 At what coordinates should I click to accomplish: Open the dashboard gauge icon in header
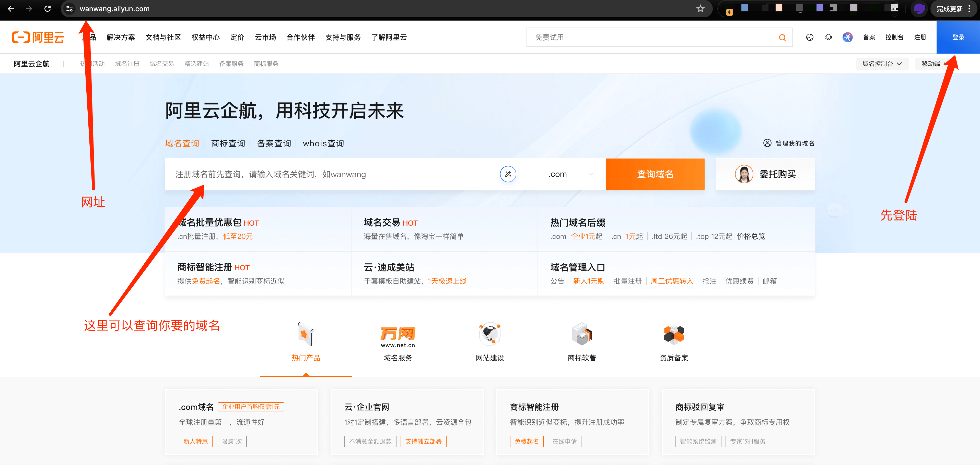[810, 37]
